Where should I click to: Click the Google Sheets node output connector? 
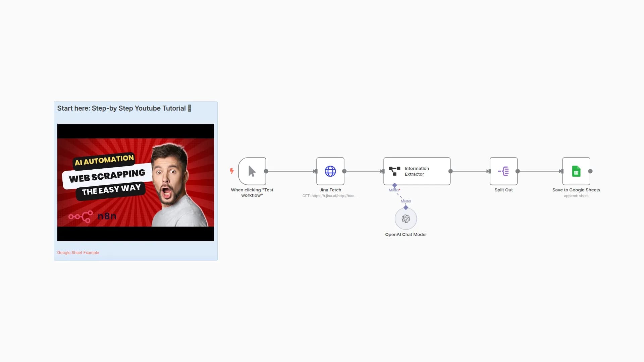tap(590, 171)
